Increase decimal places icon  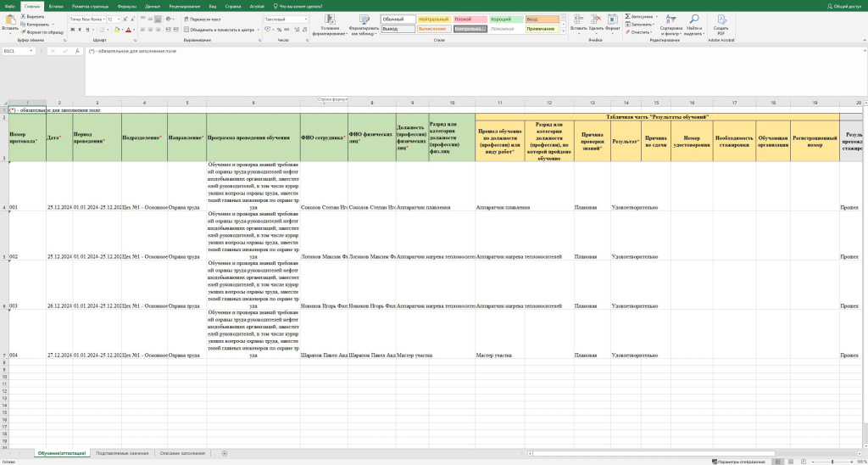[296, 30]
